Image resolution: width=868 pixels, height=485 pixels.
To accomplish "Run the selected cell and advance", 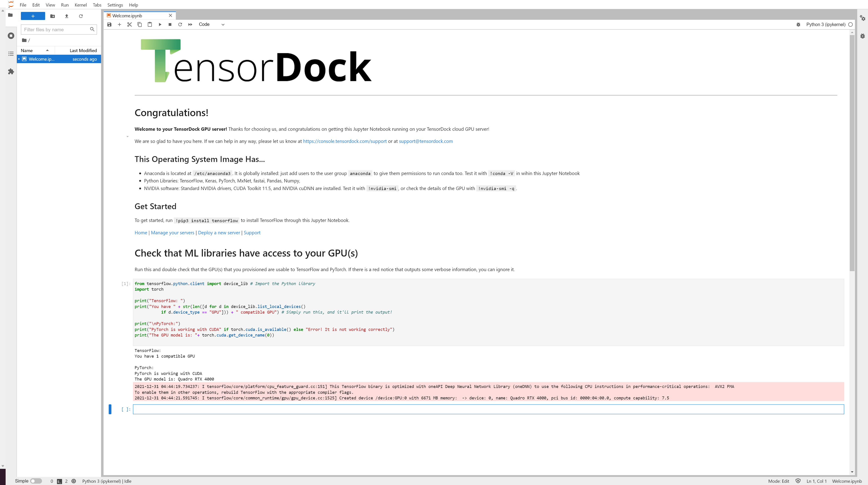I will click(160, 24).
